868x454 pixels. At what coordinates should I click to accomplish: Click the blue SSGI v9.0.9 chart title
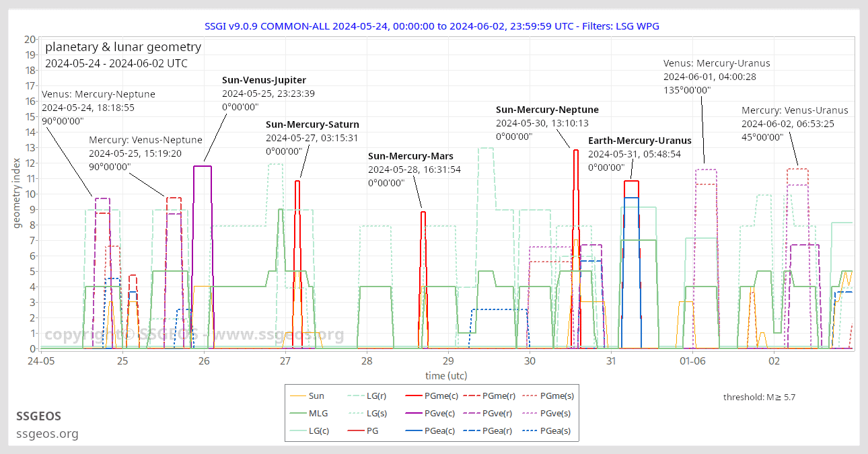pyautogui.click(x=432, y=26)
